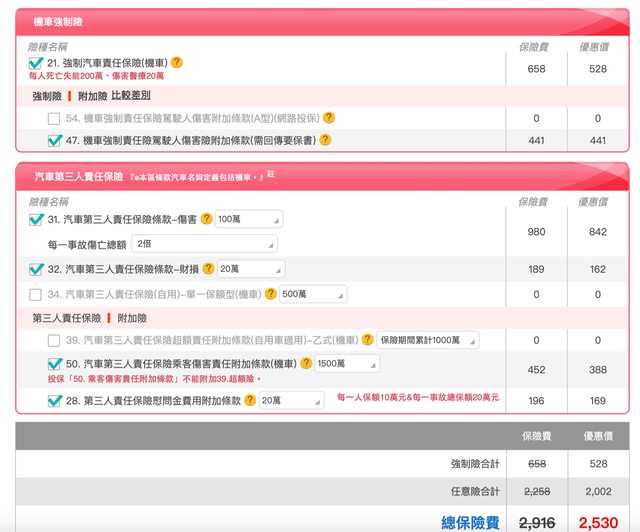Image resolution: width=640 pixels, height=532 pixels.
Task: Click the question mark next to item 47
Action: 326,140
